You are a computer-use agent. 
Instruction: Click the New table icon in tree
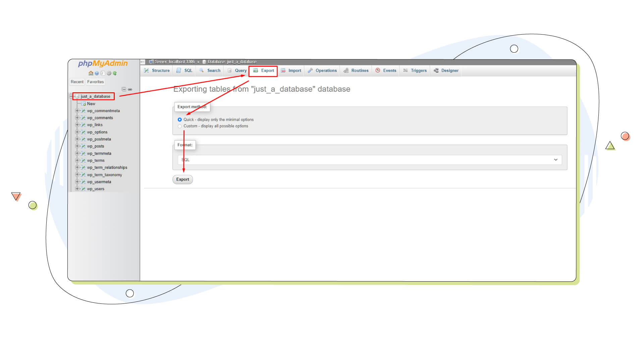[x=83, y=104]
